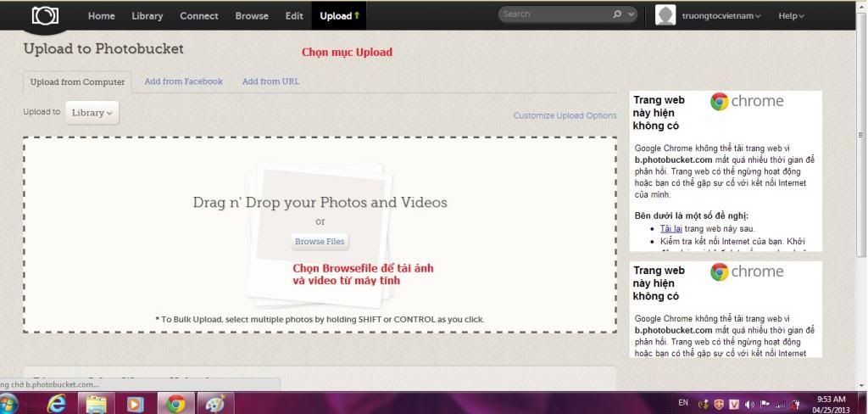
Task: Click the Tải lại reload link
Action: point(671,228)
